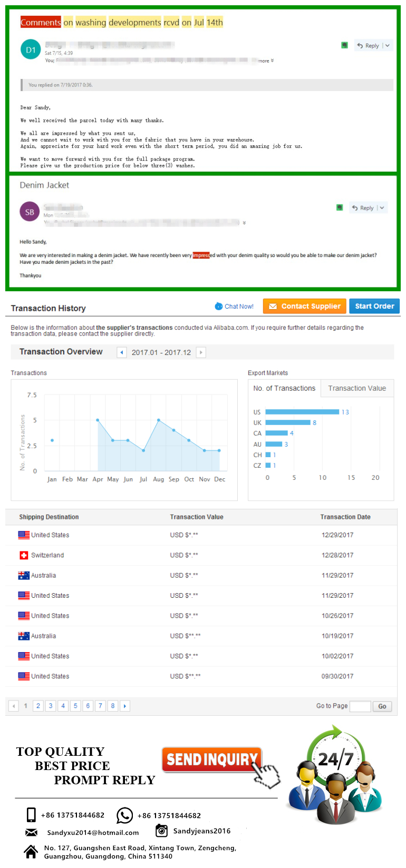Click the envelope icon on the Contact Supplier button
Screen dimensions: 406x868
[x=273, y=307]
